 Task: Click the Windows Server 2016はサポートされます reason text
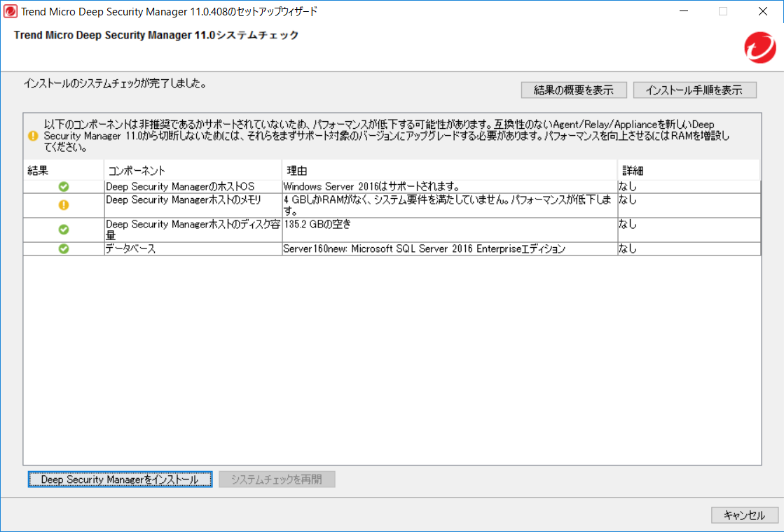pos(371,186)
